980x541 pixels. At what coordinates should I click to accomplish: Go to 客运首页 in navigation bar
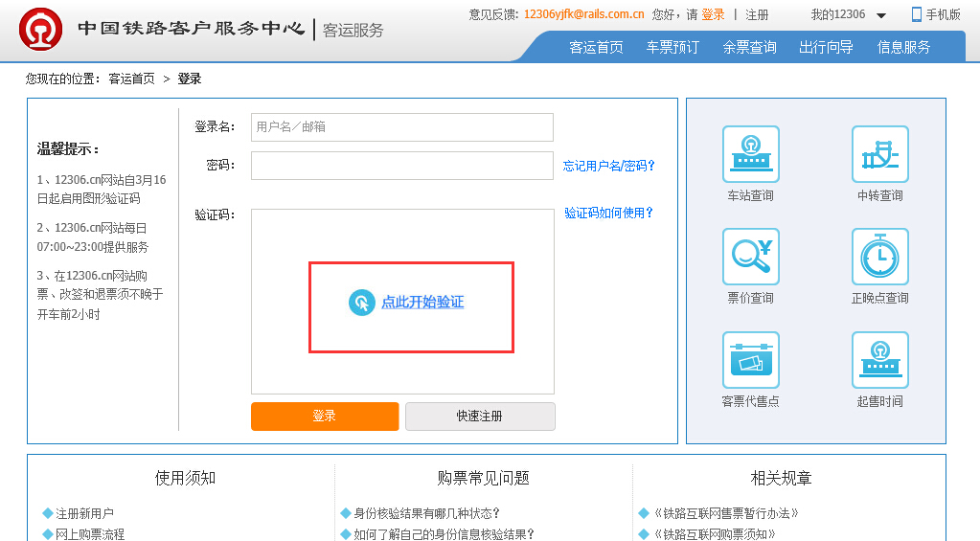pyautogui.click(x=596, y=48)
